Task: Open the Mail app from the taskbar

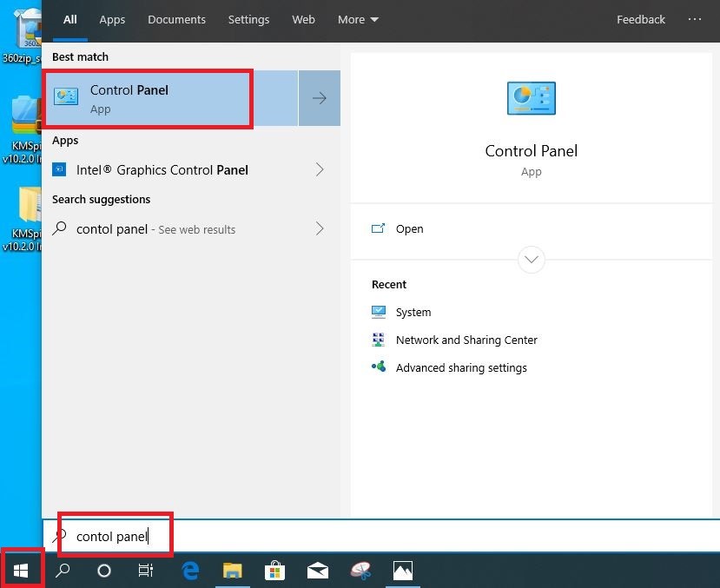Action: click(x=317, y=571)
